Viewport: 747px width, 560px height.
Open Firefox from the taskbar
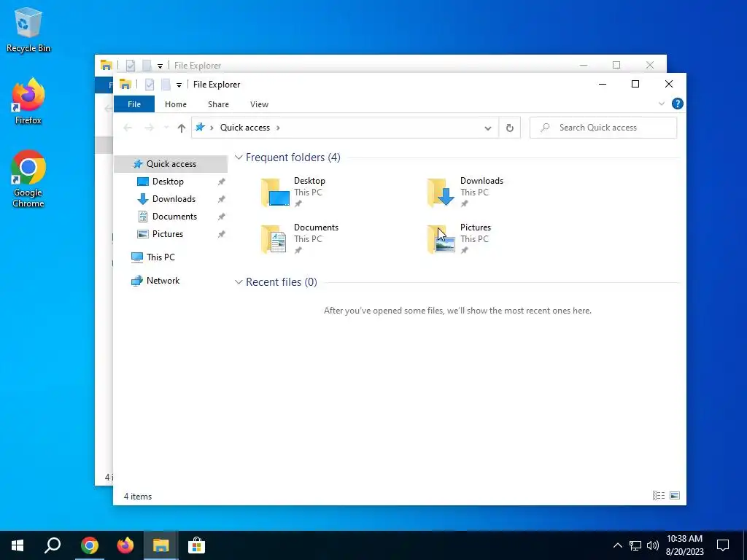125,545
